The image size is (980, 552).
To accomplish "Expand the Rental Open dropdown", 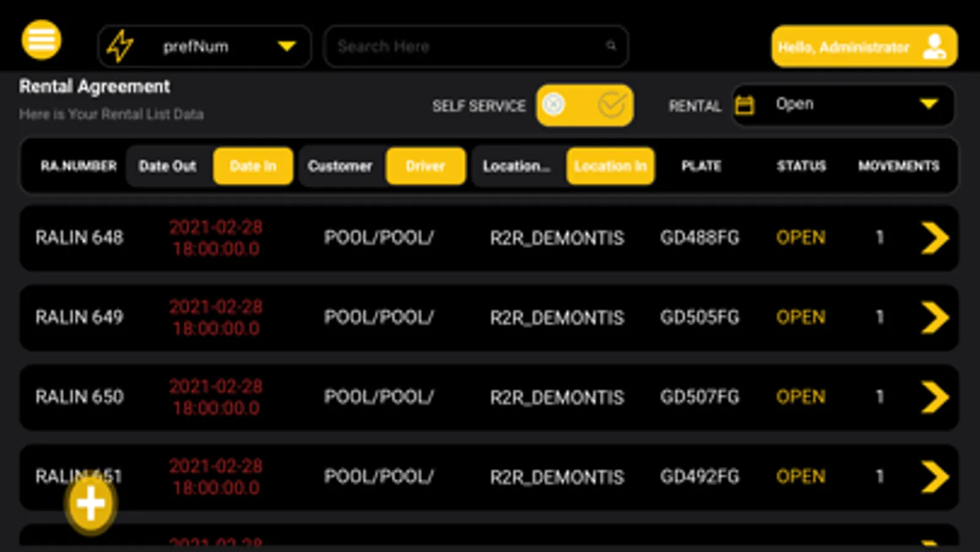I will click(x=843, y=105).
